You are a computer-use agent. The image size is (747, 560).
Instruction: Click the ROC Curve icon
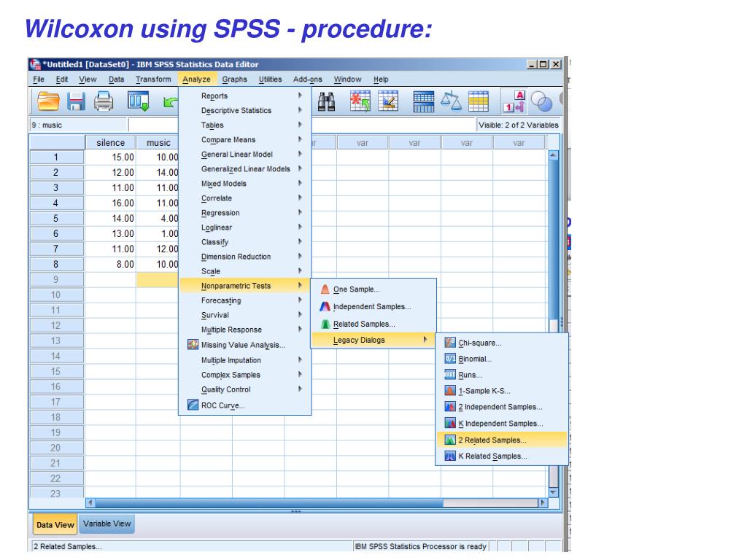point(193,405)
